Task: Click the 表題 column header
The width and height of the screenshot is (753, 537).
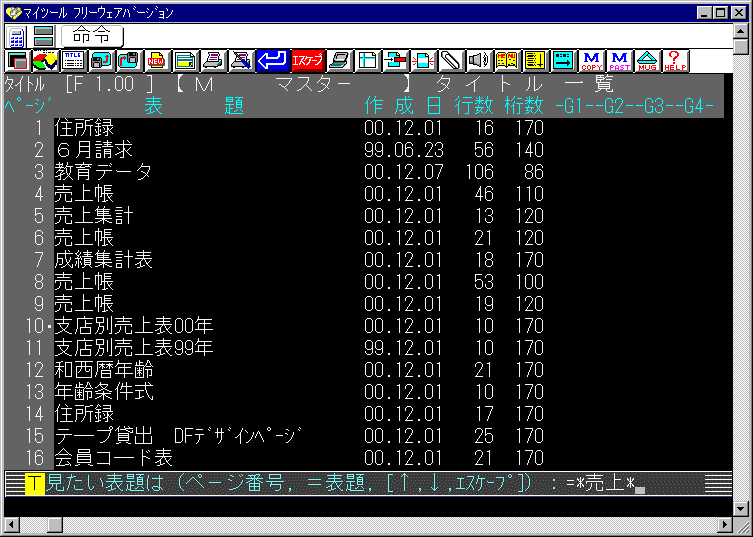Action: point(194,106)
